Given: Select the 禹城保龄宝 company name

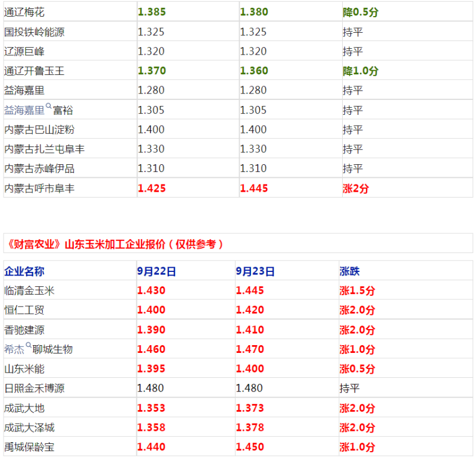Looking at the screenshot, I should pyautogui.click(x=29, y=447).
